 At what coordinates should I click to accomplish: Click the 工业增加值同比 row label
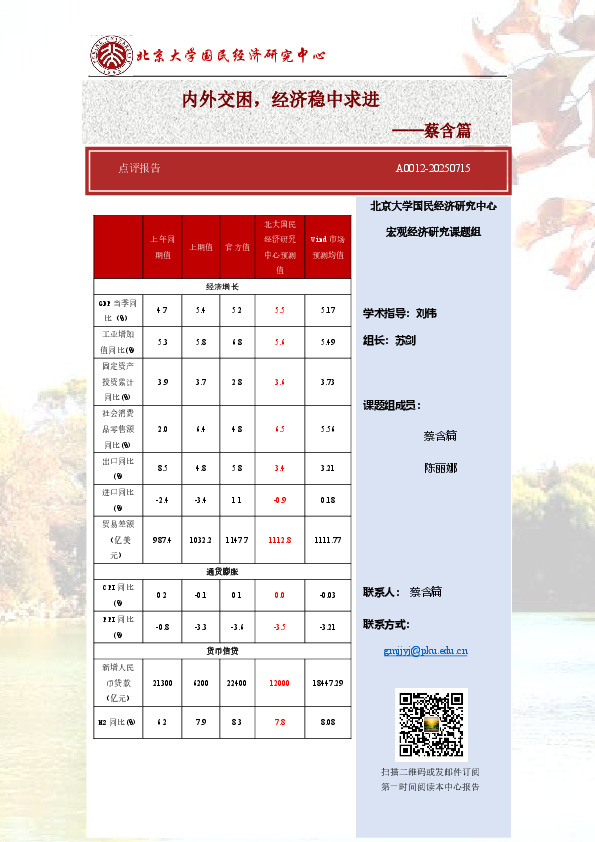118,342
